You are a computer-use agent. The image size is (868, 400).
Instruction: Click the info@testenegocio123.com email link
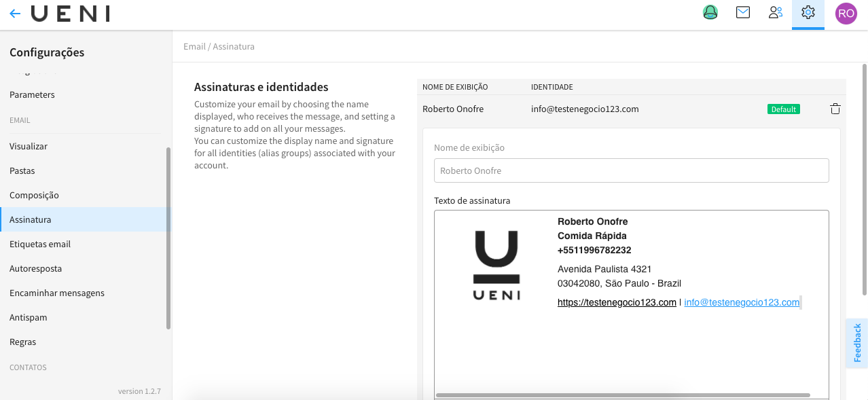coord(742,302)
